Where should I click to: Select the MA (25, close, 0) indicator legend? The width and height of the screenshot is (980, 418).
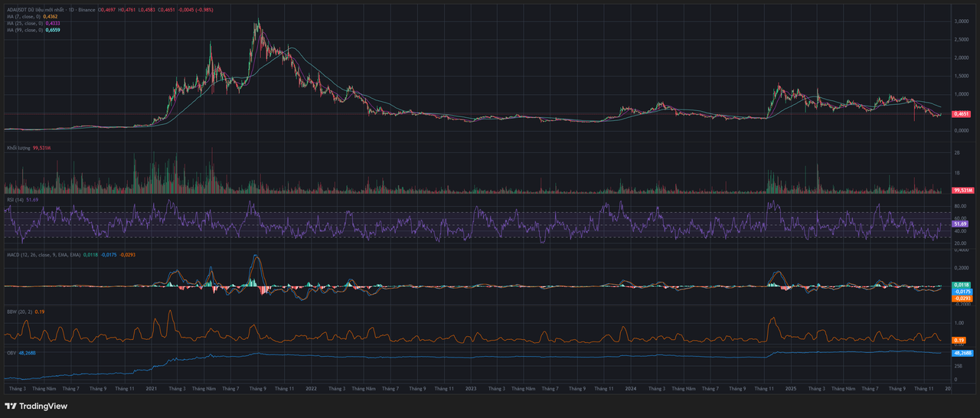(x=25, y=23)
